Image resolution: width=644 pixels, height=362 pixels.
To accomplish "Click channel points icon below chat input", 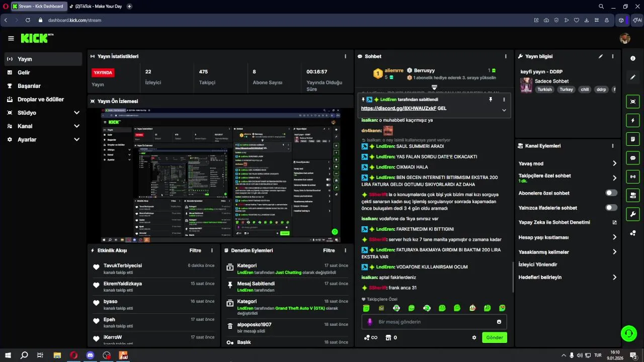I will (x=367, y=338).
